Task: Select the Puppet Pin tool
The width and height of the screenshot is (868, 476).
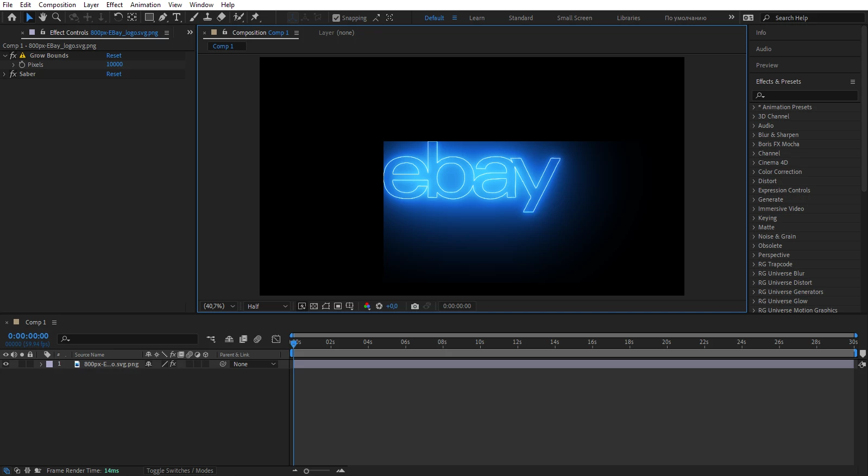Action: click(255, 17)
